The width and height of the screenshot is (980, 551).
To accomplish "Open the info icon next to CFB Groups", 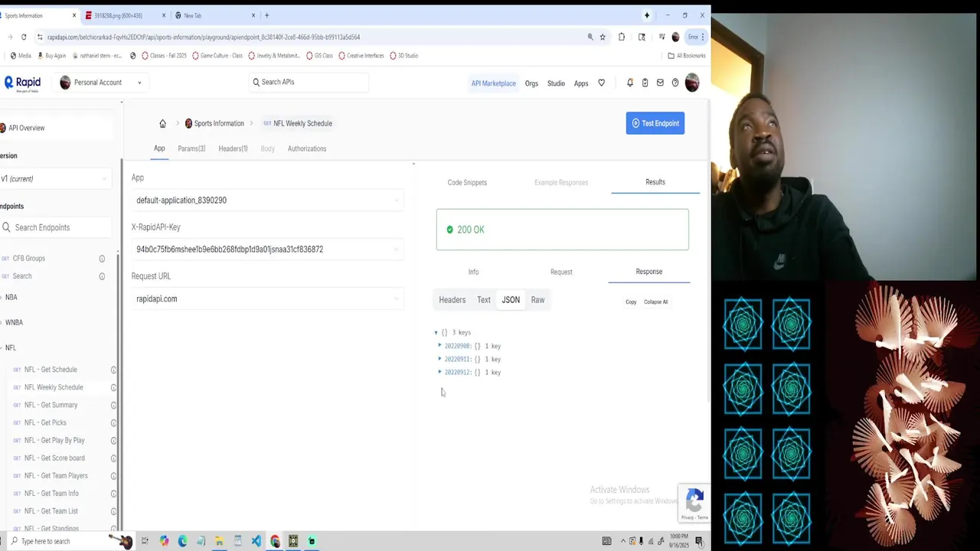I will [x=102, y=259].
